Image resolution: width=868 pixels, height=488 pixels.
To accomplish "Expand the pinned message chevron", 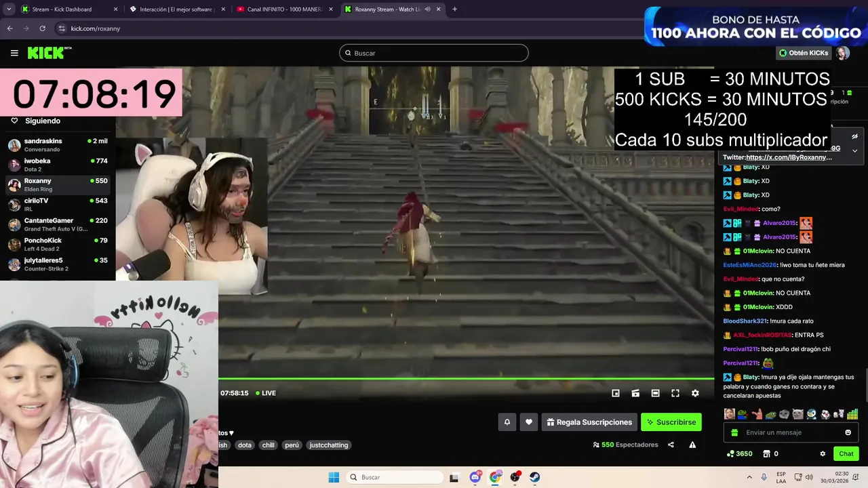I will (854, 150).
